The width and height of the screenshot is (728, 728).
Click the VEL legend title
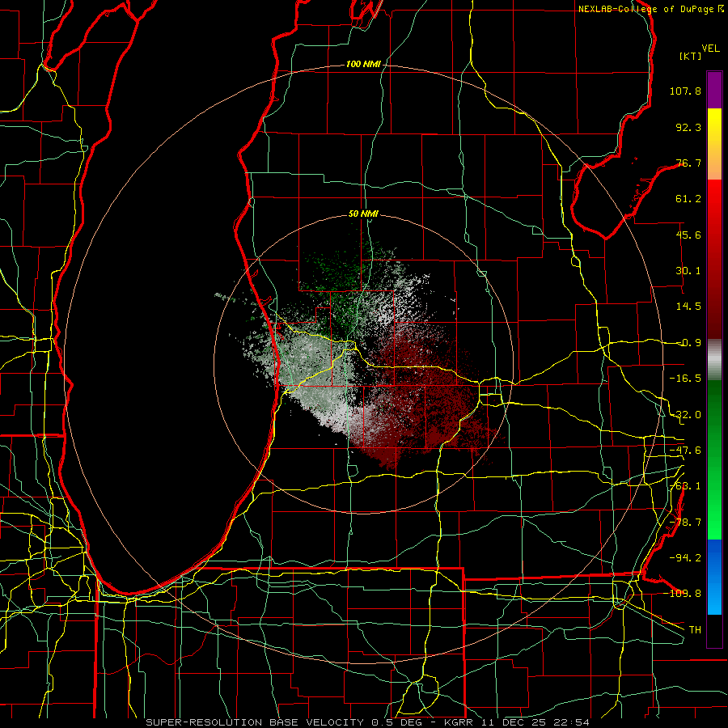(x=710, y=49)
